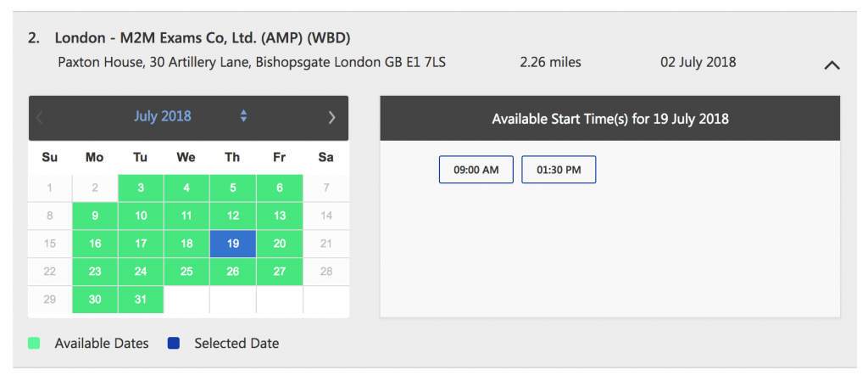Pick July 31 available date
The height and width of the screenshot is (376, 868).
142,300
